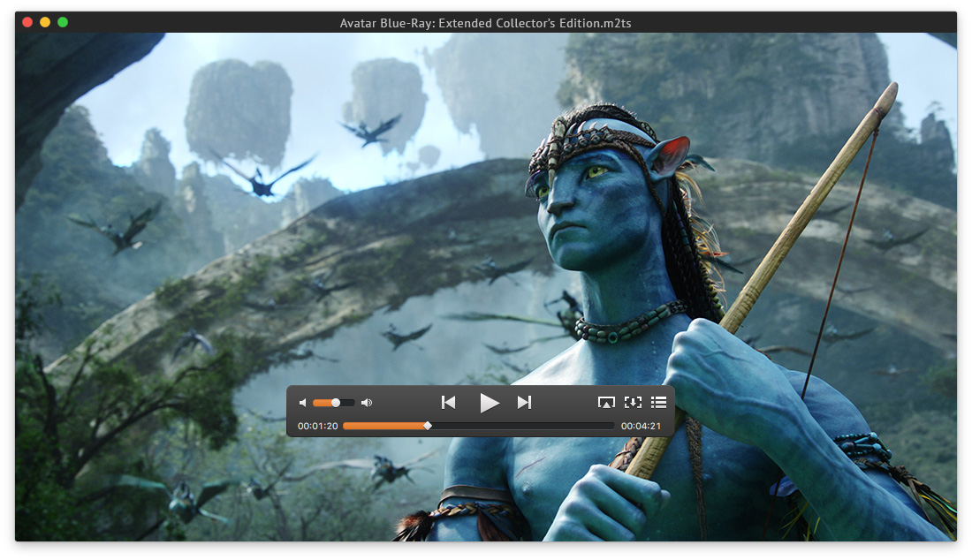Maximize the window with green button
This screenshot has height=560, width=972.
coord(63,22)
